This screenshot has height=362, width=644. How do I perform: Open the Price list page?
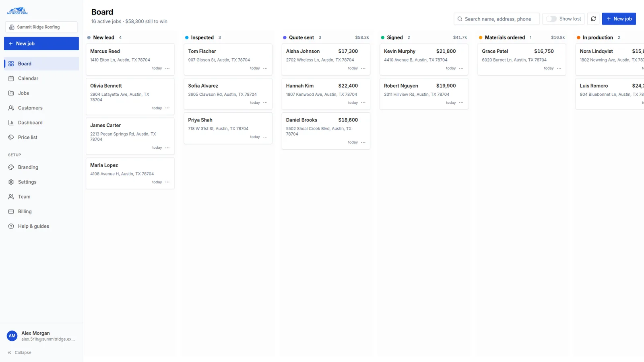coord(41,138)
